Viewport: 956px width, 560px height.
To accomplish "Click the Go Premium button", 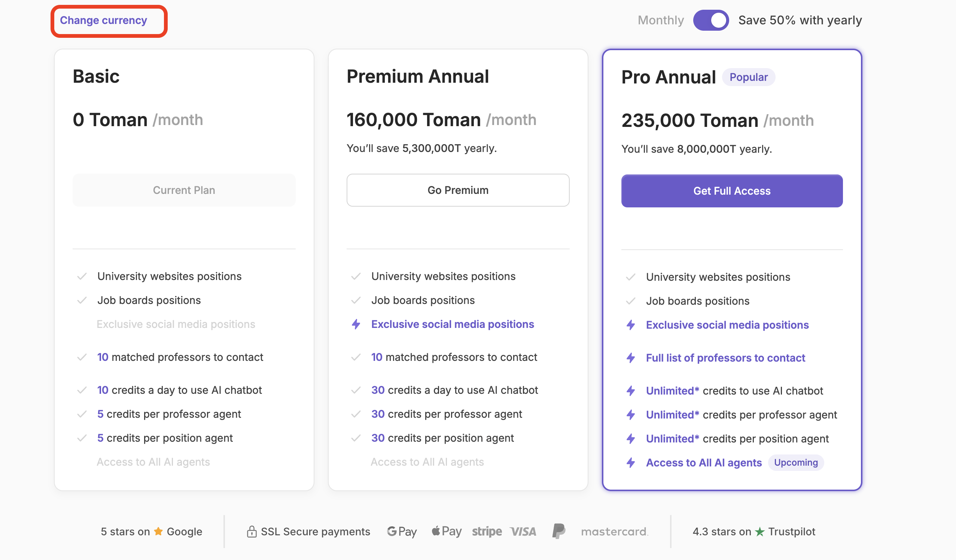I will (458, 190).
